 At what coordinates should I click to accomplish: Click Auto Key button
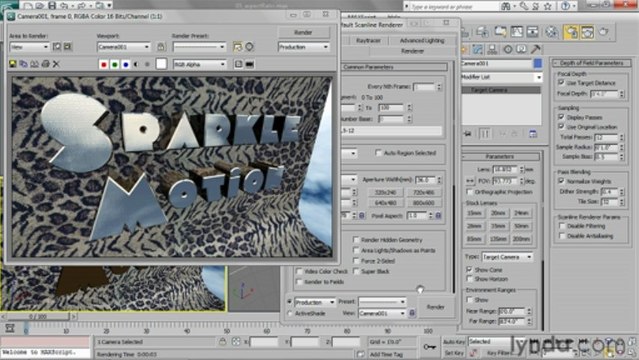tap(454, 342)
